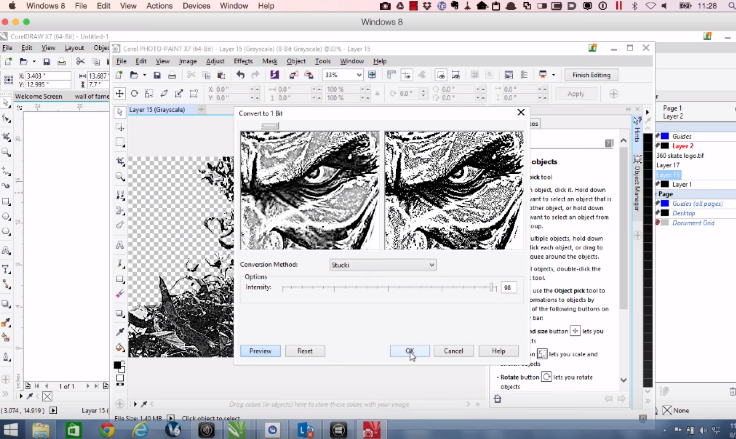Toggle the Preview button in Convert dialog
This screenshot has width=736, height=439.
coord(261,351)
